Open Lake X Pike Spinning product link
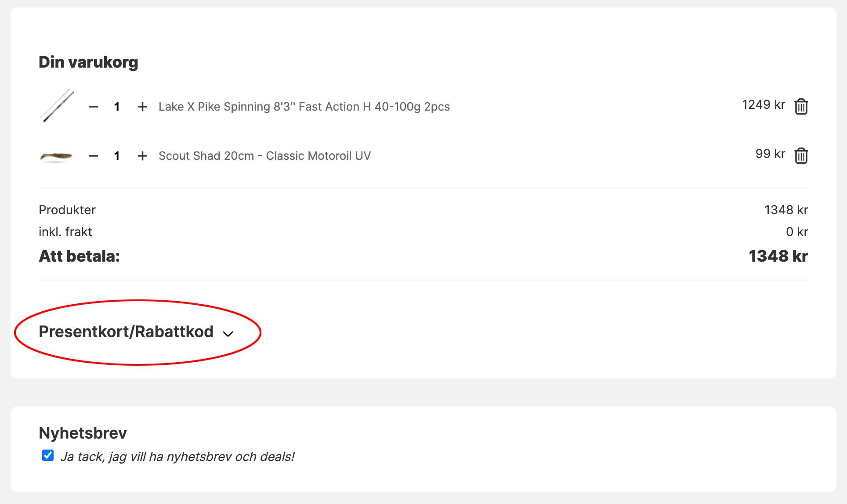This screenshot has height=504, width=847. click(304, 107)
